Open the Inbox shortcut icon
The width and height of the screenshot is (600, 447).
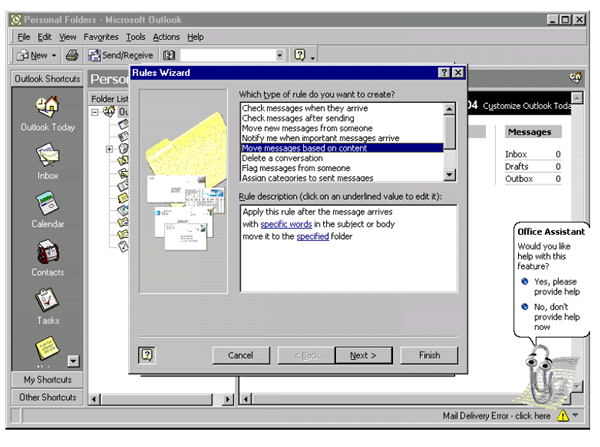[x=47, y=155]
